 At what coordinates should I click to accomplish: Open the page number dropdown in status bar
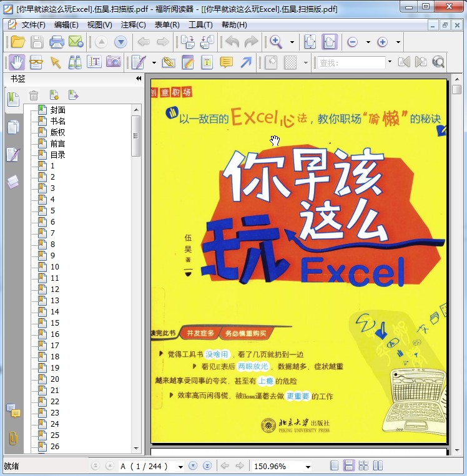click(180, 467)
